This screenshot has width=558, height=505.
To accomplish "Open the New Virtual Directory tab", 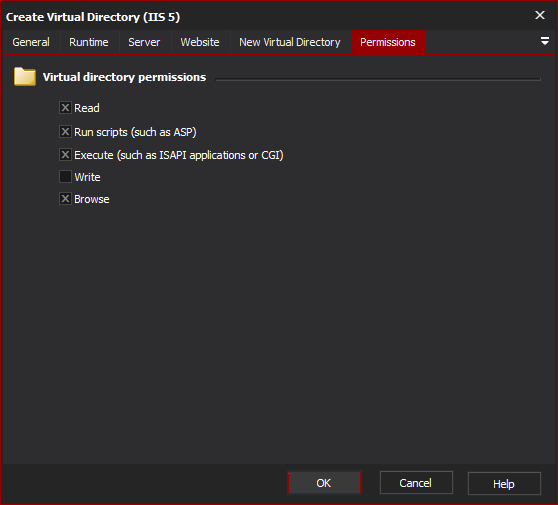I will 290,42.
